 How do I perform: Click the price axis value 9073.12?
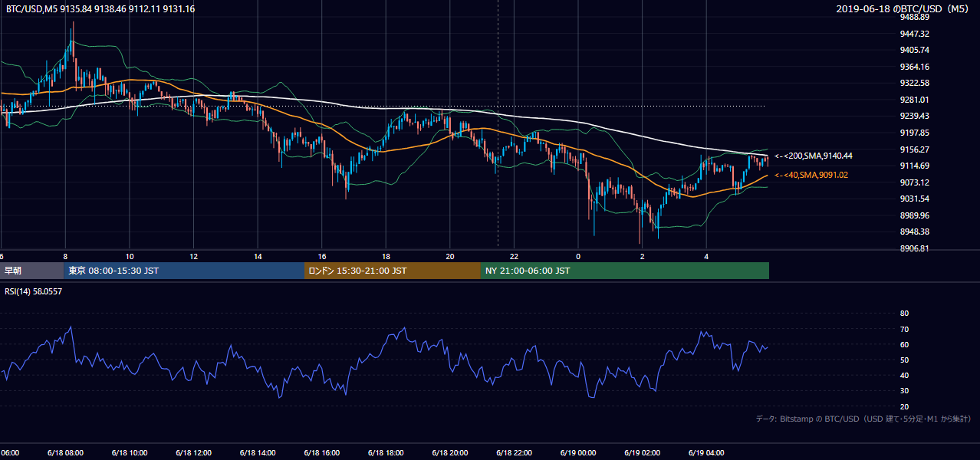915,182
